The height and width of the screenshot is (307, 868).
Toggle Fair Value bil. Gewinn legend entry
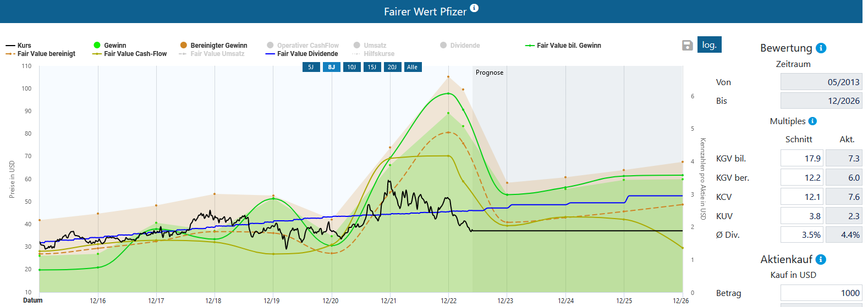[x=563, y=46]
